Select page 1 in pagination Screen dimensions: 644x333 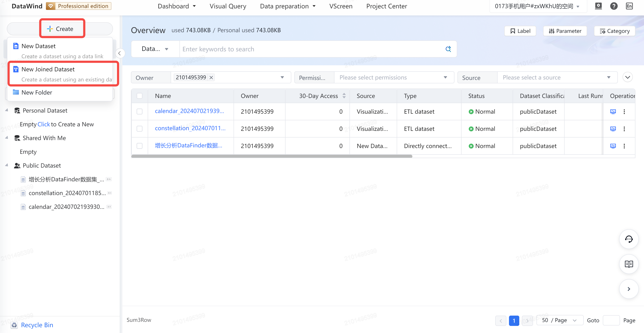pos(514,321)
